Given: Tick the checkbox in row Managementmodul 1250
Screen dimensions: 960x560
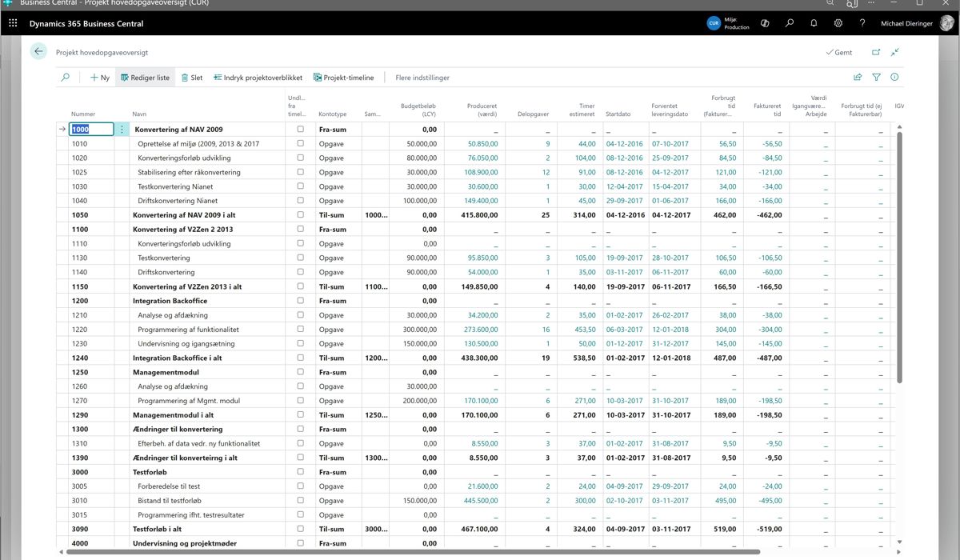Looking at the screenshot, I should [x=300, y=372].
